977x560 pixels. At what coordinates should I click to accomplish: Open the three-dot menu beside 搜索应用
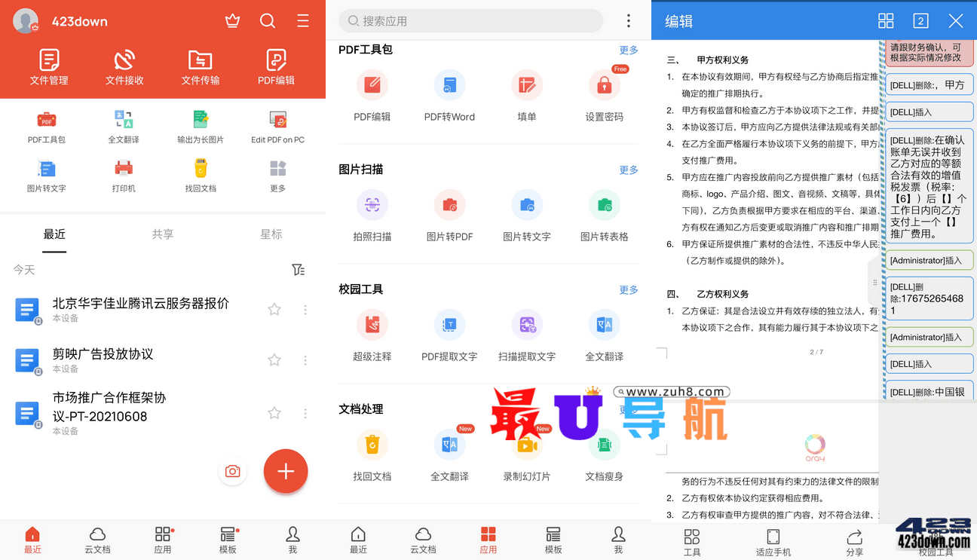click(x=629, y=21)
